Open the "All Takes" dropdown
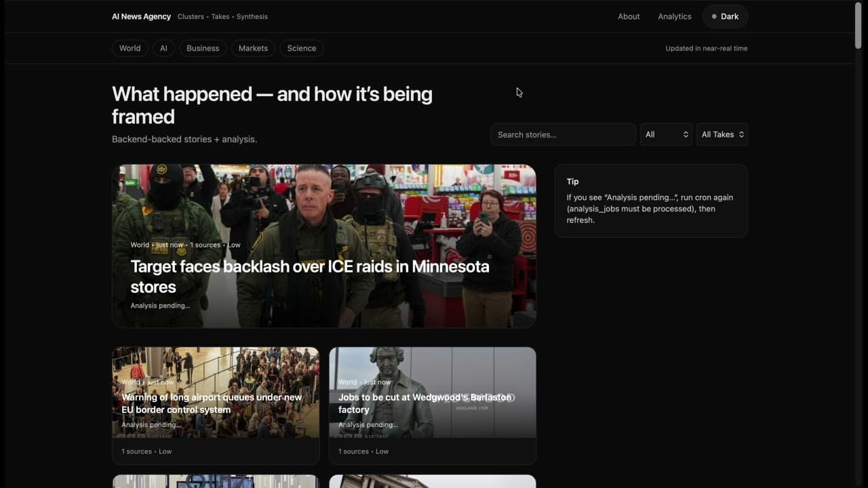This screenshot has width=868, height=488. [x=721, y=134]
